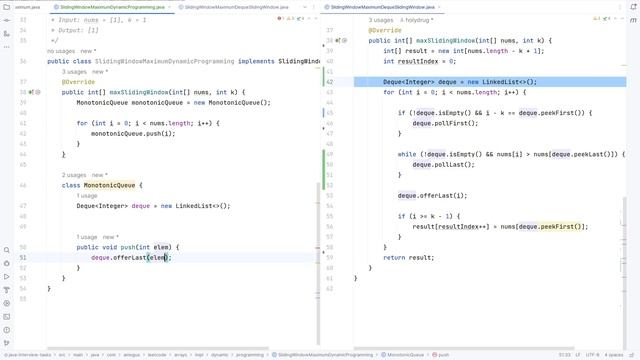Open 'java-interview-tasks' project breadcrumb

tap(29, 355)
